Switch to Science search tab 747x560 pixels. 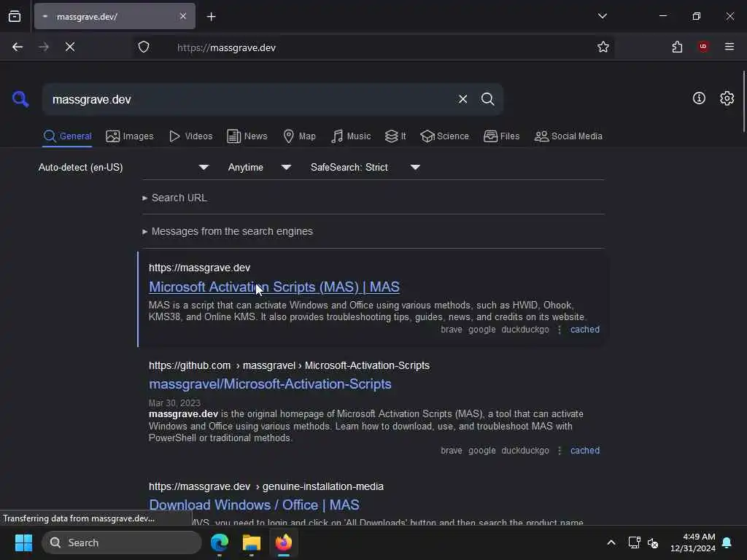coord(444,136)
